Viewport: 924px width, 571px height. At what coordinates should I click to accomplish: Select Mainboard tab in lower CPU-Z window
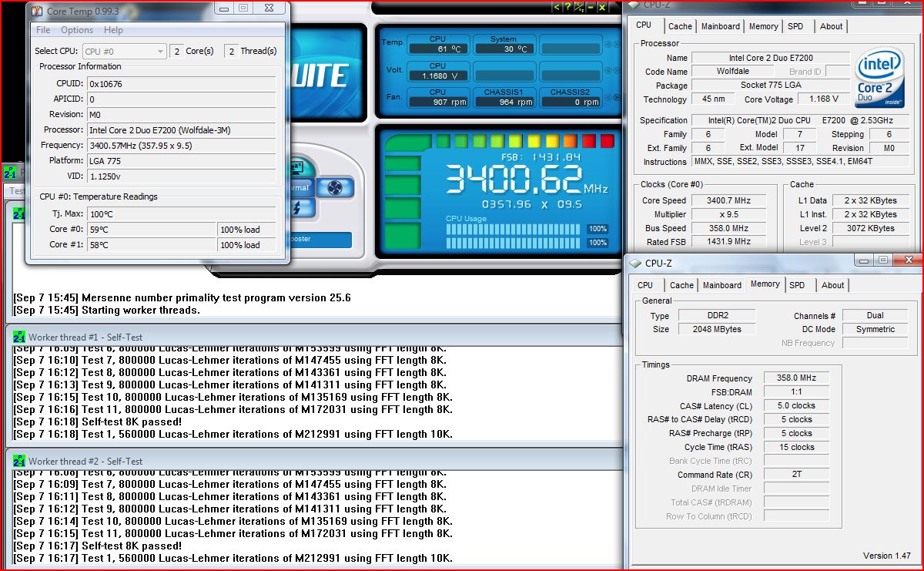click(722, 285)
